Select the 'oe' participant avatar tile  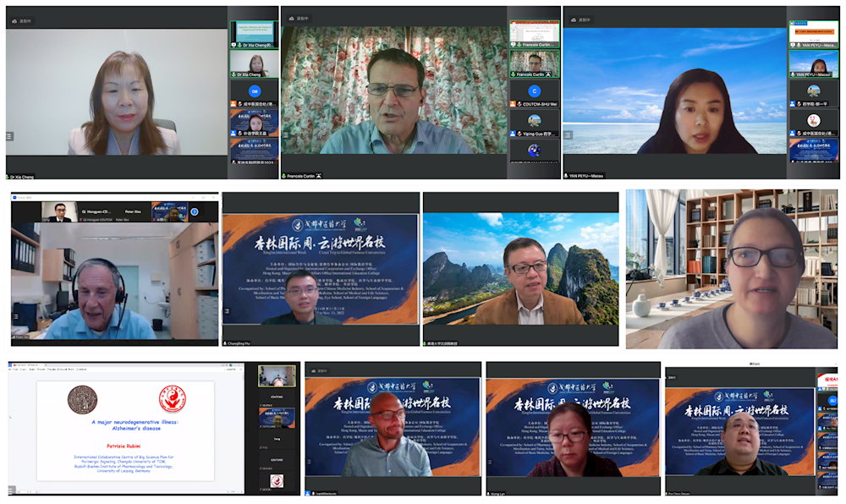pyautogui.click(x=254, y=92)
